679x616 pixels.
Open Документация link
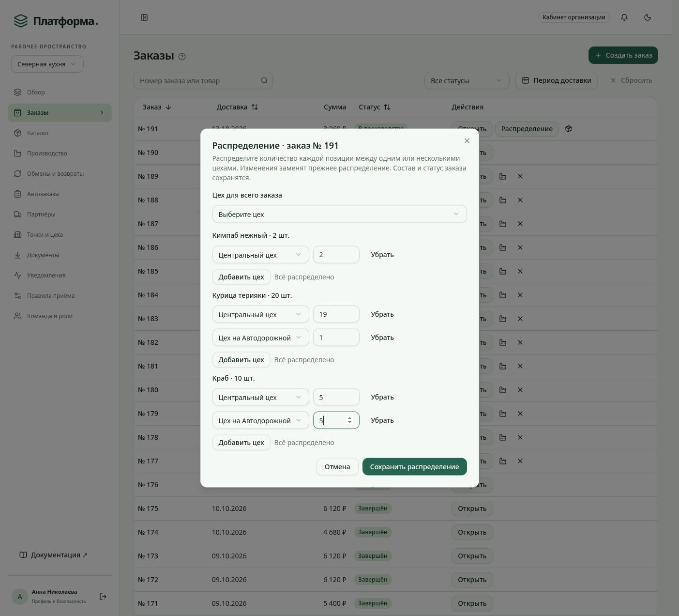click(x=53, y=555)
